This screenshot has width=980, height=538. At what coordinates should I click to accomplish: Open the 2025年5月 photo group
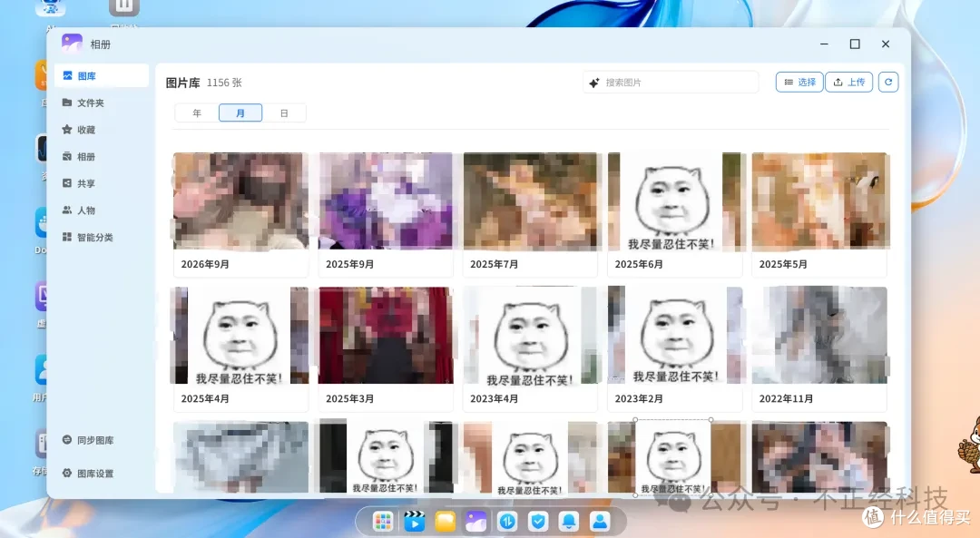819,214
